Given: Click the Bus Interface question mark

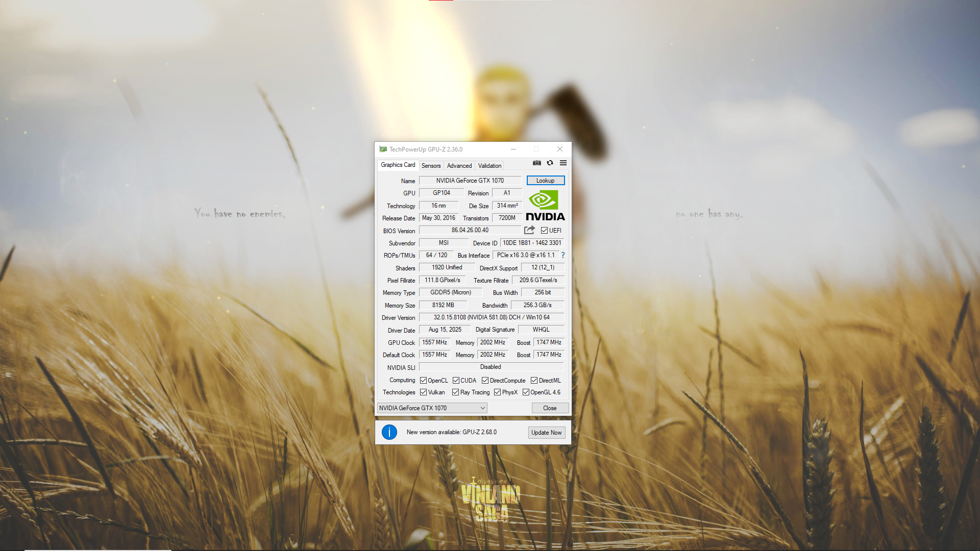Looking at the screenshot, I should coord(563,255).
